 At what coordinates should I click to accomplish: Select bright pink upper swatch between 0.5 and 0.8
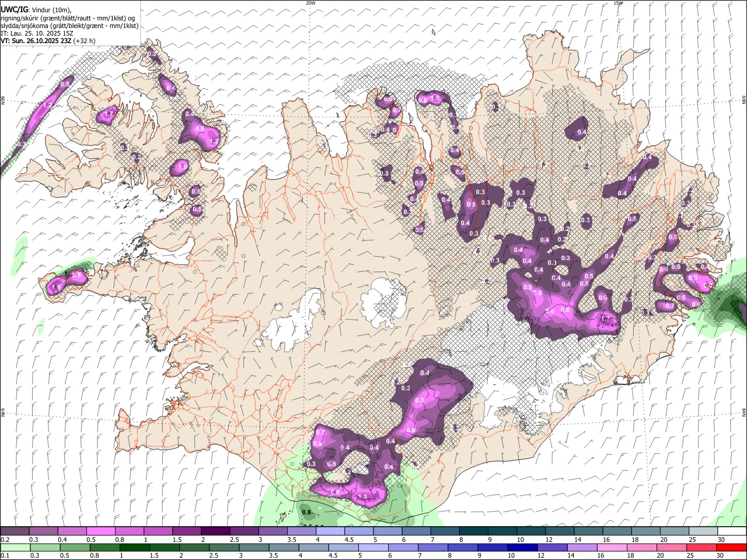click(100, 531)
